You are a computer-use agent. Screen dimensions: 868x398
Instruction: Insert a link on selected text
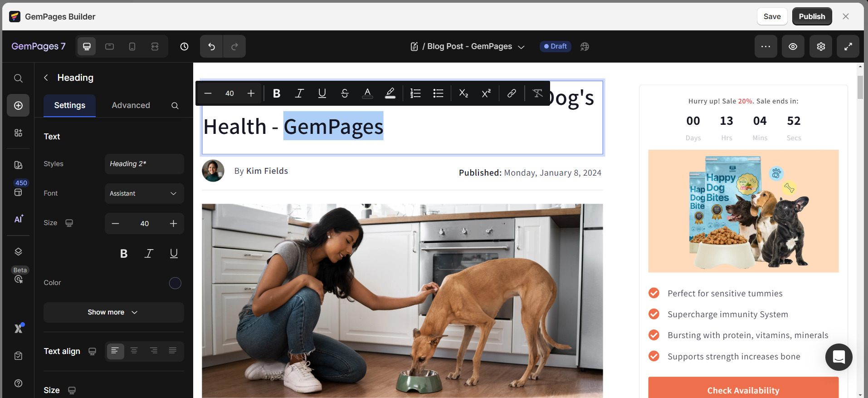(512, 93)
